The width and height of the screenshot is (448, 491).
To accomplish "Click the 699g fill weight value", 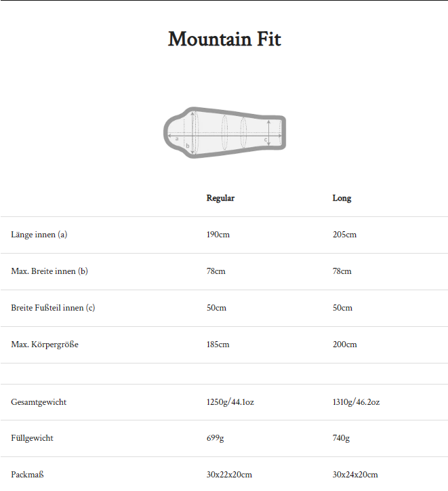I will [x=215, y=438].
